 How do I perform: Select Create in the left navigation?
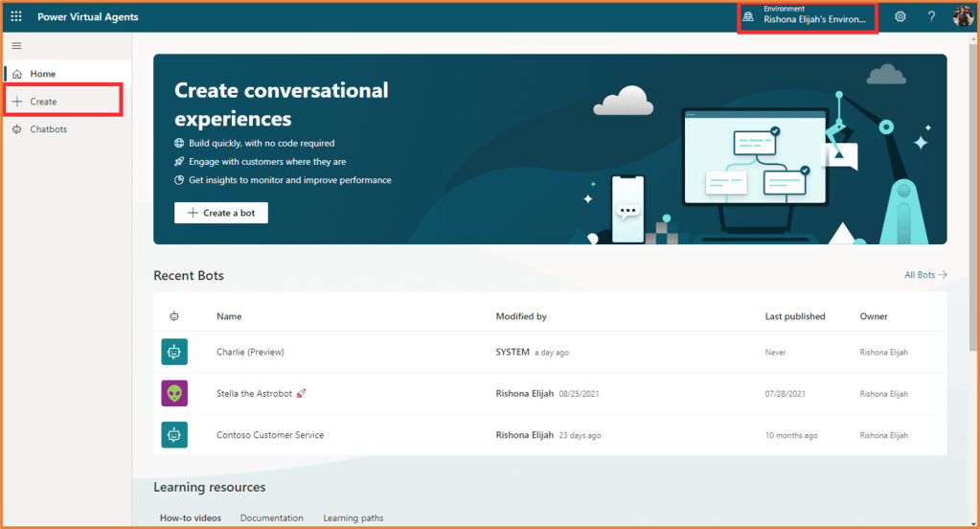click(43, 102)
